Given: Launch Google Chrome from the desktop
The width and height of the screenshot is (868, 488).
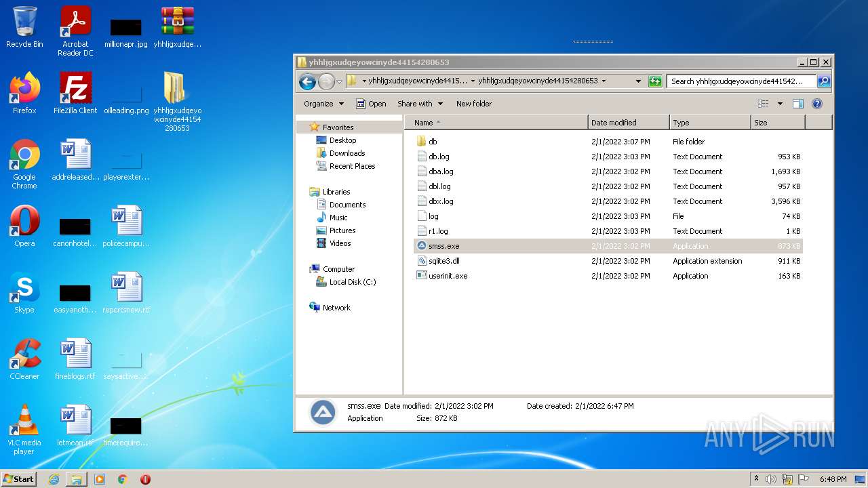Looking at the screenshot, I should [x=24, y=163].
